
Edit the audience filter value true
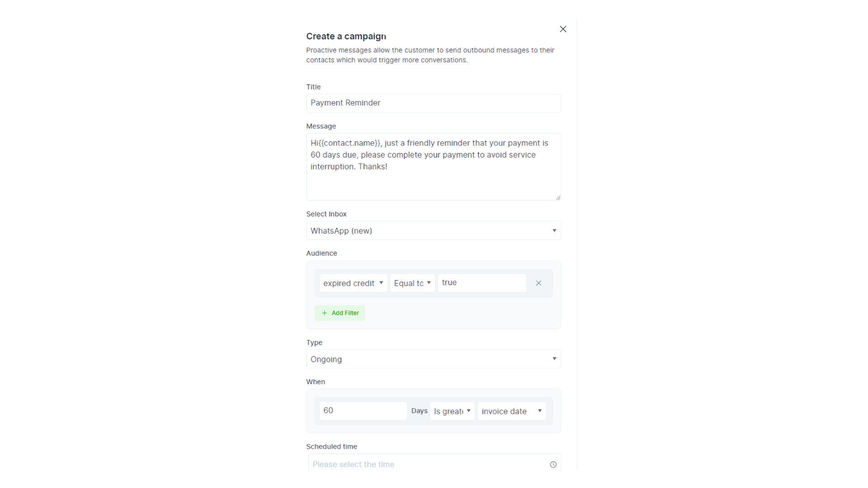481,283
